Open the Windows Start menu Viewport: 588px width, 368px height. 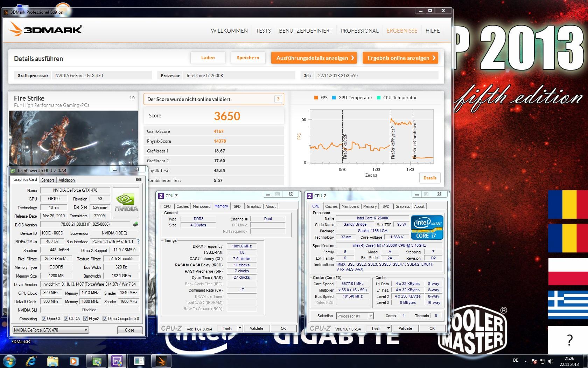pyautogui.click(x=9, y=361)
